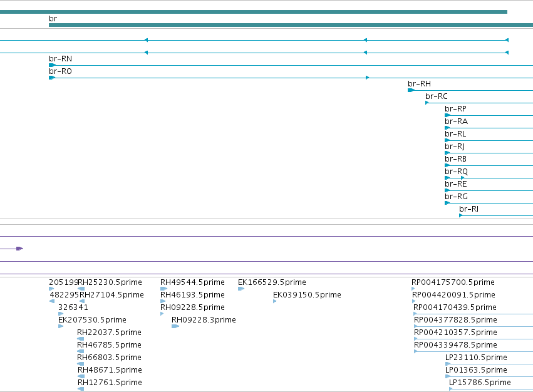Select the RH46193.5prime EST label
Screen dimensions: 533x392
click(x=192, y=295)
